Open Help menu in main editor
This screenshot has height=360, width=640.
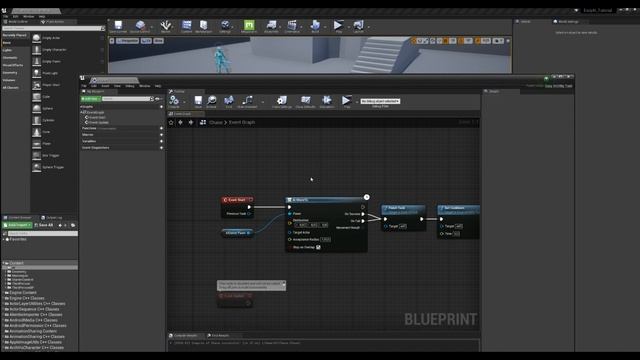tap(42, 16)
